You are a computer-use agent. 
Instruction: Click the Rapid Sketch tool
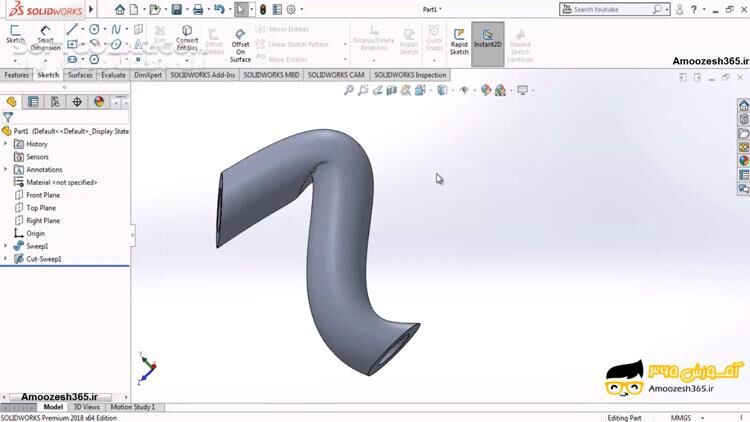click(459, 40)
